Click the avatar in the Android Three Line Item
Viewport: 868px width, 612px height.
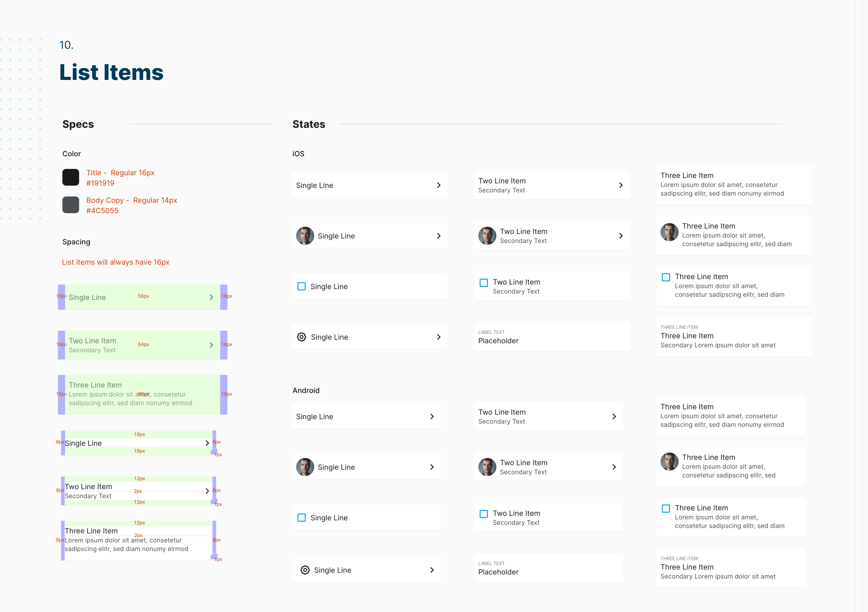click(669, 461)
